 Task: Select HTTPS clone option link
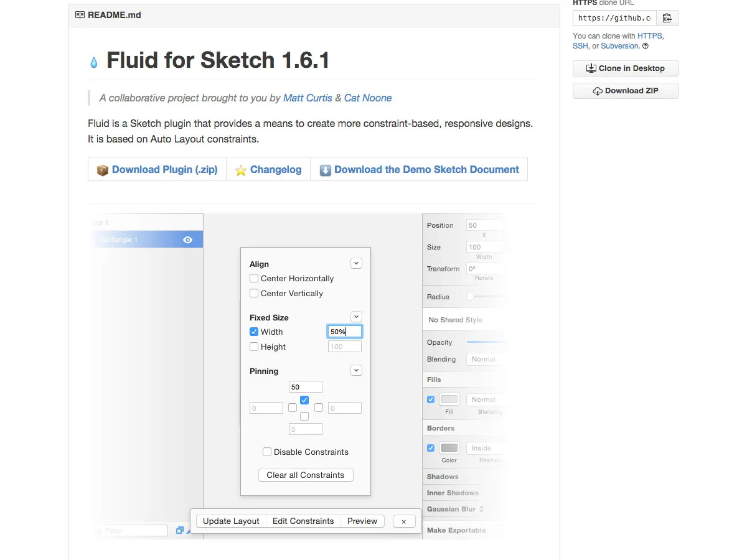(650, 36)
